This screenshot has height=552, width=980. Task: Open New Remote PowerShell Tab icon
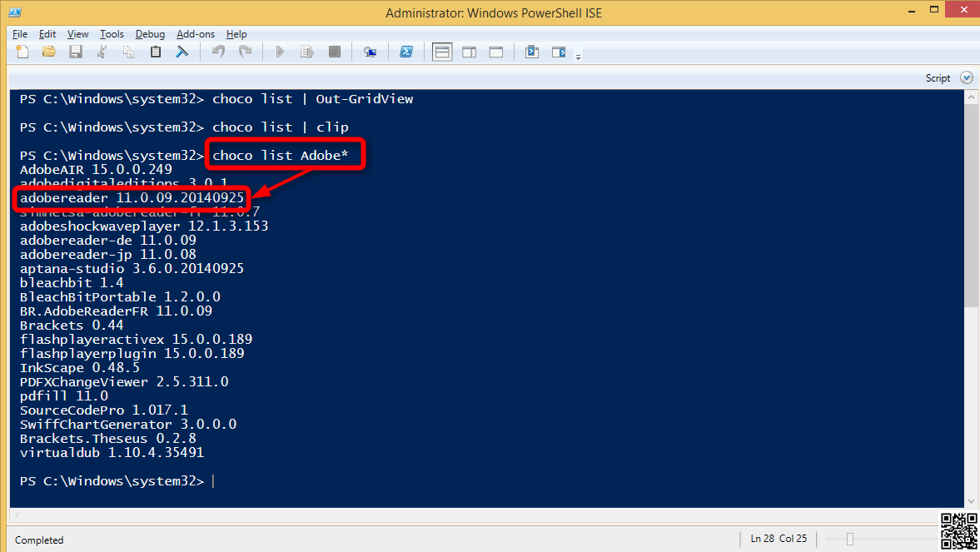[371, 52]
